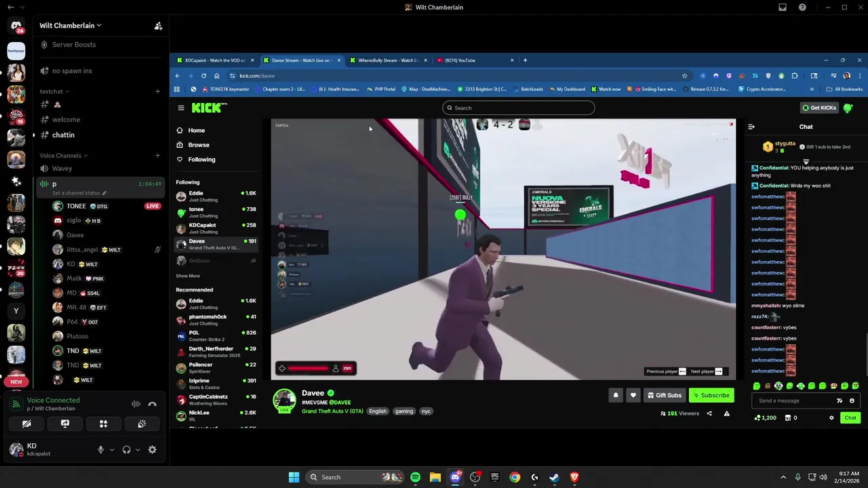This screenshot has width=868, height=488.
Task: Open Kick sidebar hamburger menu
Action: pos(181,108)
